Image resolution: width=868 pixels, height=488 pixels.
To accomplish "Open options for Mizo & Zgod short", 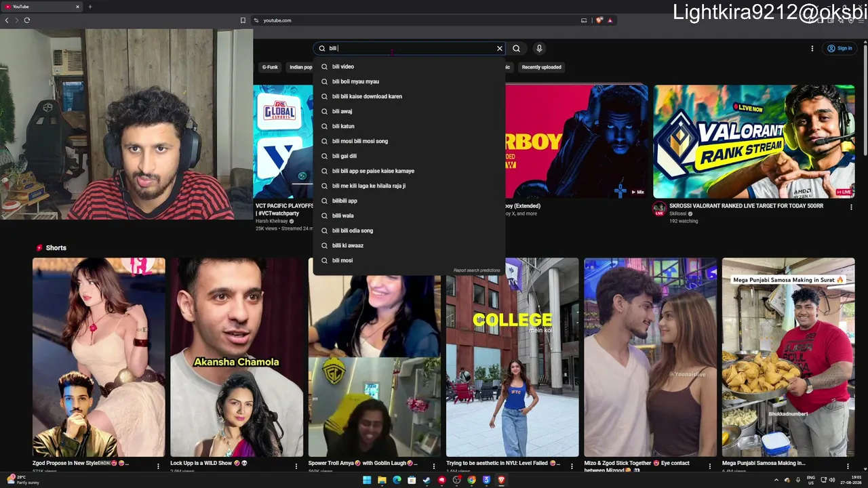I will coord(710,466).
